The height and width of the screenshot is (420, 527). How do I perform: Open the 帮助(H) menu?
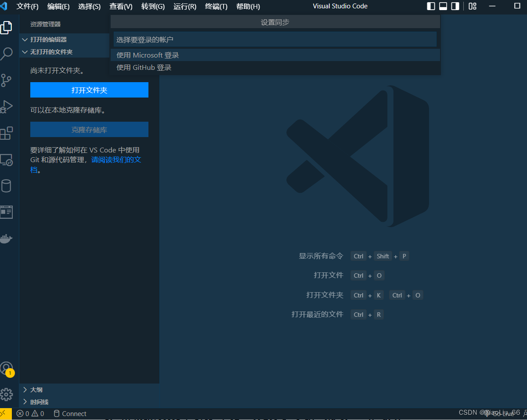point(248,6)
